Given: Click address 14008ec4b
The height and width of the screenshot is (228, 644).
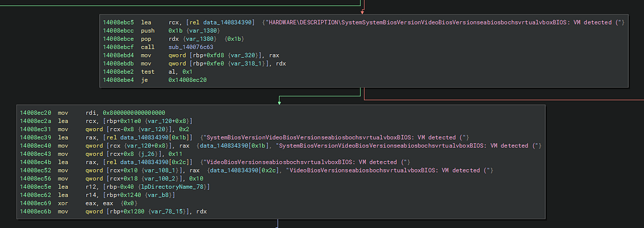Looking at the screenshot, I should (36, 162).
